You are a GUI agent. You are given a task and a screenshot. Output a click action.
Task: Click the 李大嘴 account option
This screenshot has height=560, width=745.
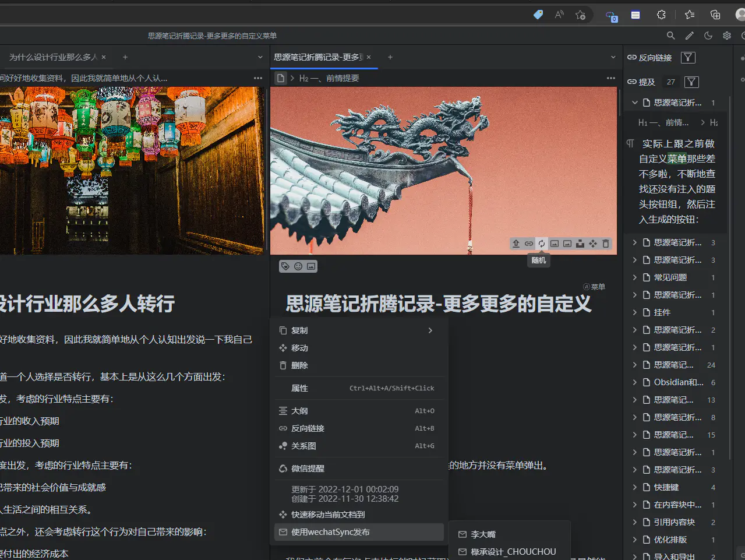[x=483, y=534]
